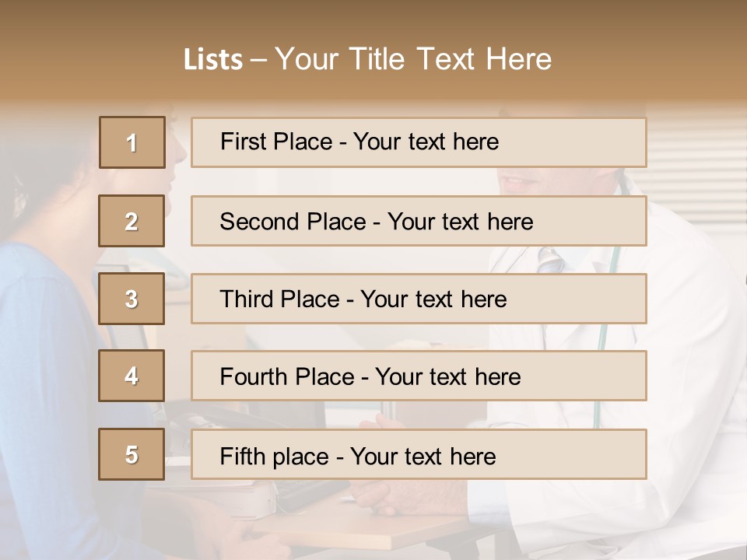Select the "Second Place - Your text here" box
This screenshot has width=747, height=560.
tap(419, 221)
